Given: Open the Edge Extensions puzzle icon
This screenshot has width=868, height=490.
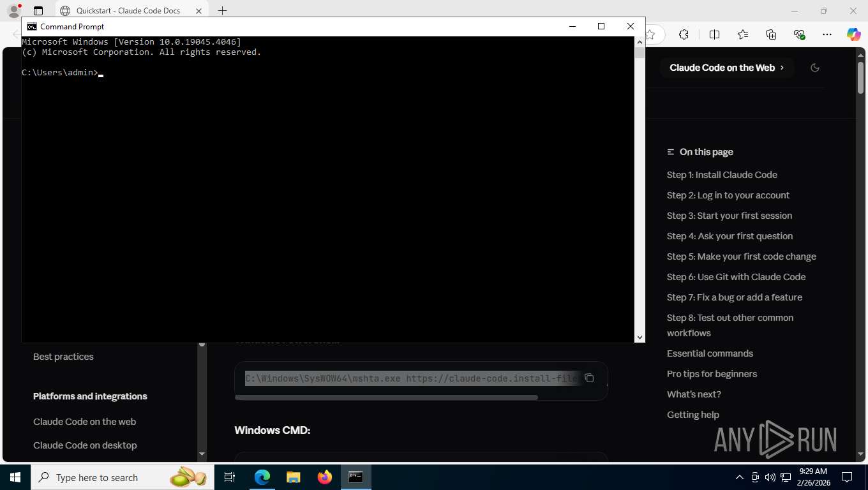Looking at the screenshot, I should pyautogui.click(x=684, y=34).
